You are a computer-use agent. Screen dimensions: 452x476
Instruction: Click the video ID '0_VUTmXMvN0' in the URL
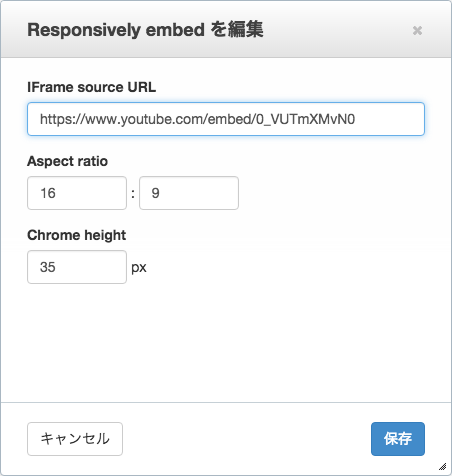(x=305, y=119)
